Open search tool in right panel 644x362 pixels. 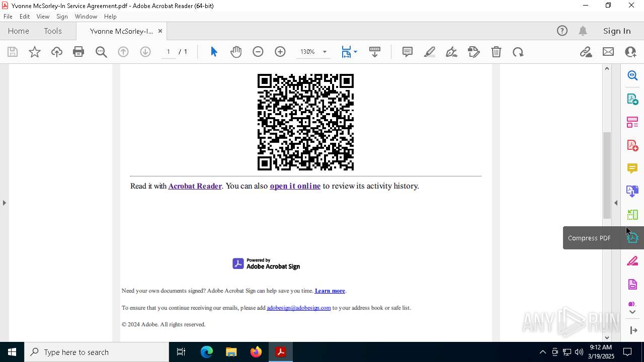tap(632, 75)
